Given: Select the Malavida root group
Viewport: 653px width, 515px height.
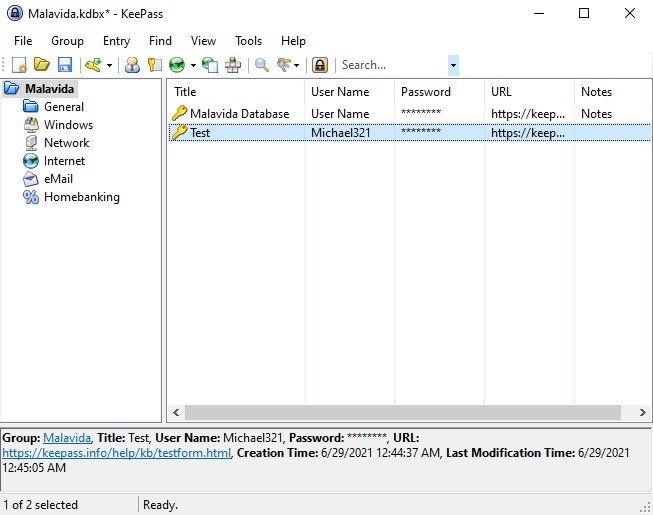Looking at the screenshot, I should tap(50, 89).
